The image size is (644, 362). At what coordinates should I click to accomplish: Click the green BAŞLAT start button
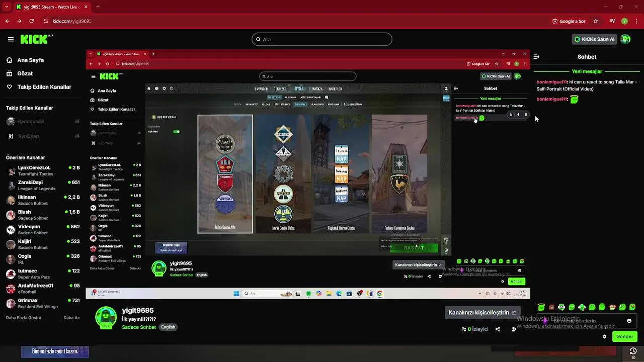(414, 248)
